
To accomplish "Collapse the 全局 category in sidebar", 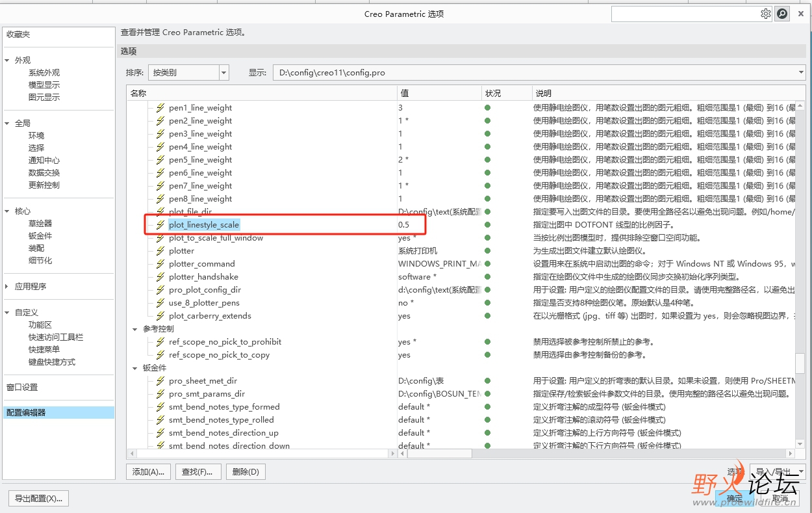I will (7, 124).
